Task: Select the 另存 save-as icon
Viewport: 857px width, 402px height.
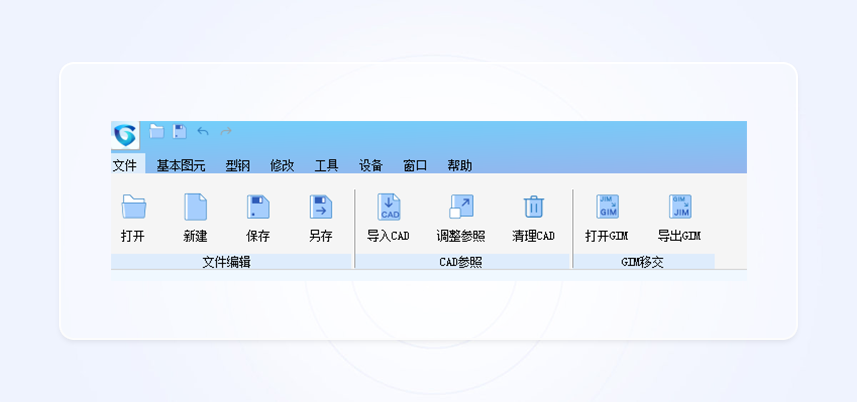Action: pyautogui.click(x=320, y=207)
